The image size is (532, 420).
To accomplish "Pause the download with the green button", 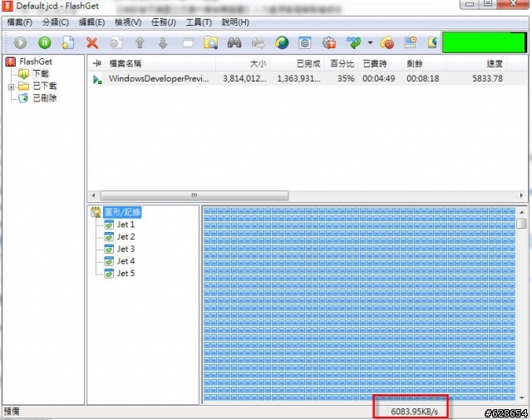I will tap(44, 42).
